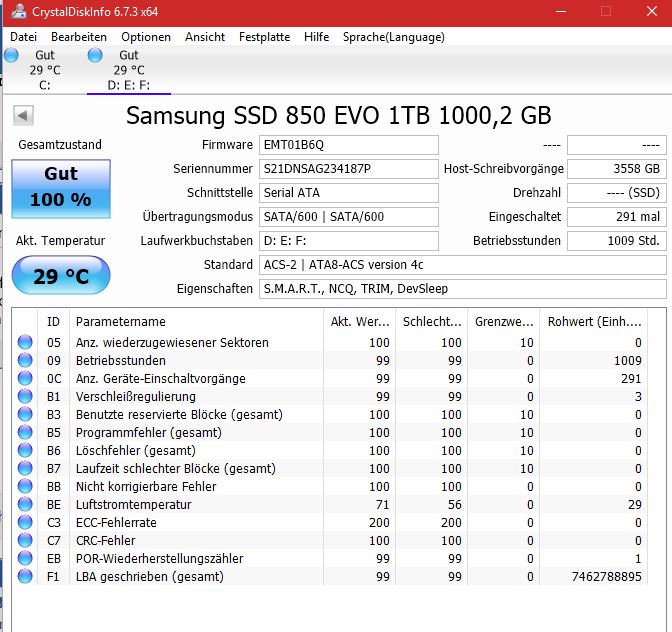Switch to the C: drive tab

tap(43, 70)
